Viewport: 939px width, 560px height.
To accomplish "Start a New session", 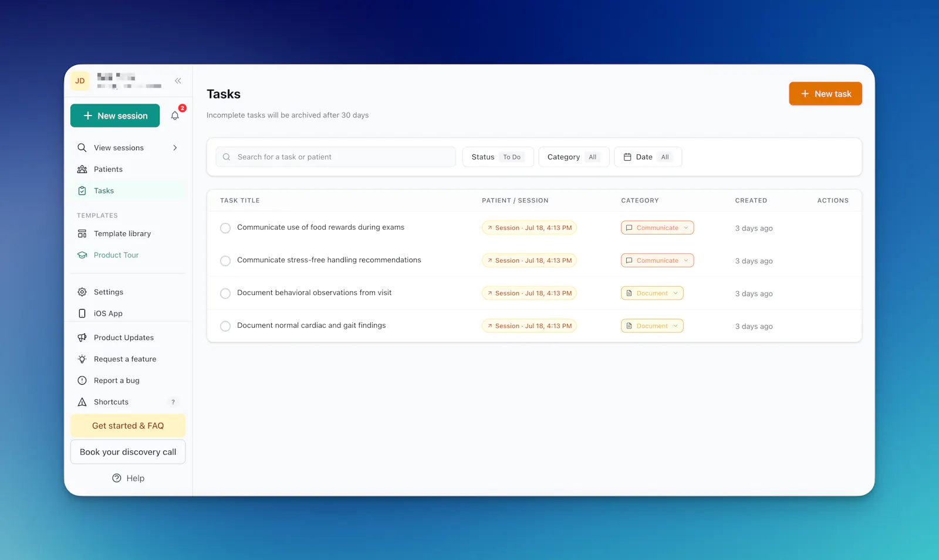I will click(x=115, y=116).
